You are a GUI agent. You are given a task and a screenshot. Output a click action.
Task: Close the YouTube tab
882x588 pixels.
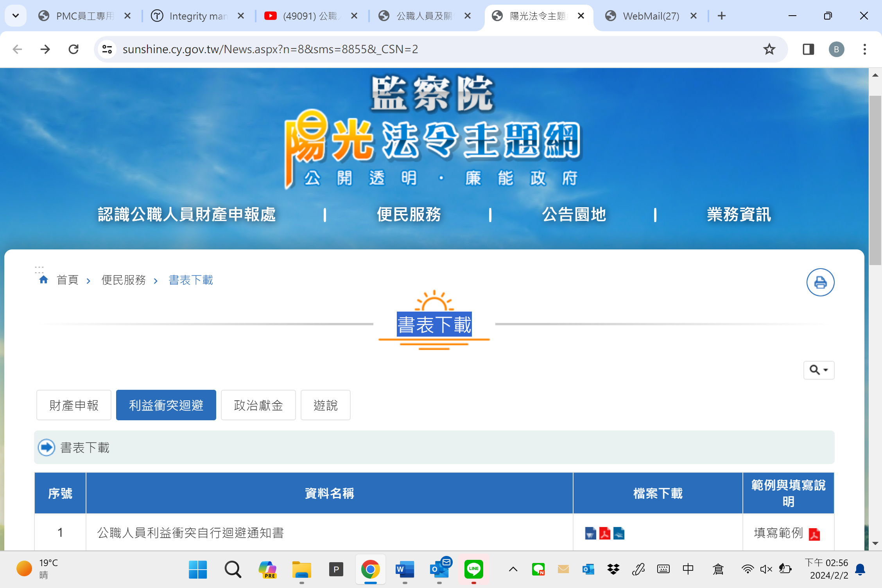(x=354, y=16)
